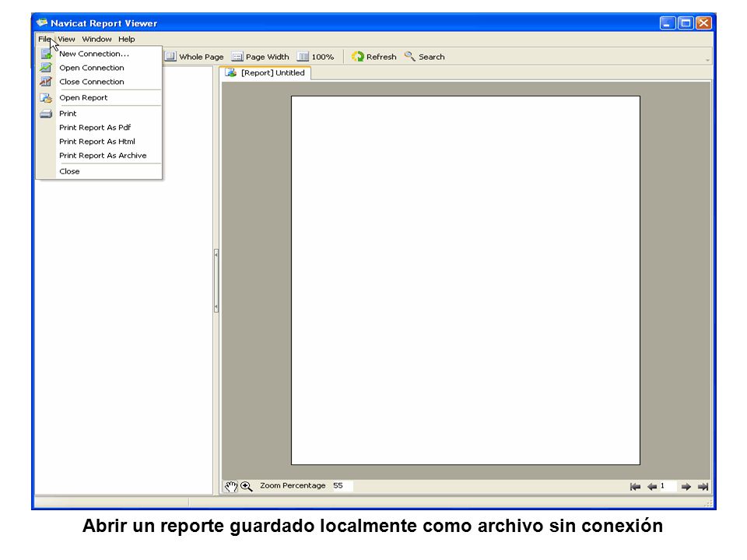Click the blank report page preview

[465, 280]
